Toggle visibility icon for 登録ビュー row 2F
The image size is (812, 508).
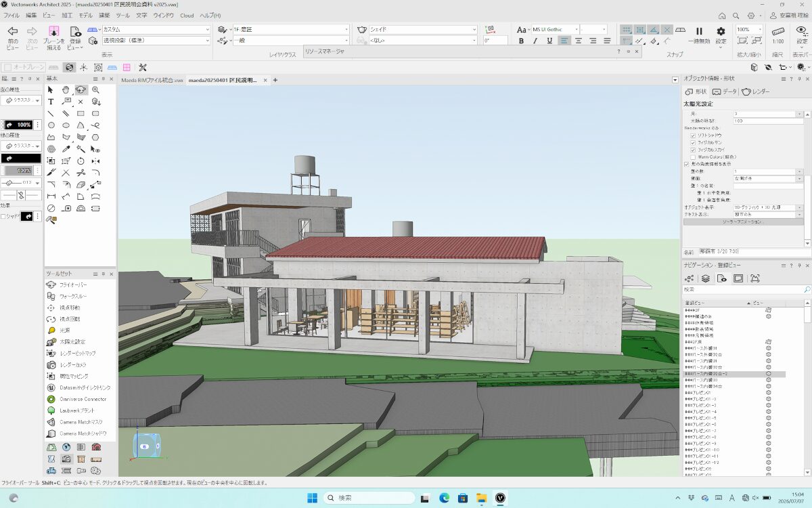769,309
